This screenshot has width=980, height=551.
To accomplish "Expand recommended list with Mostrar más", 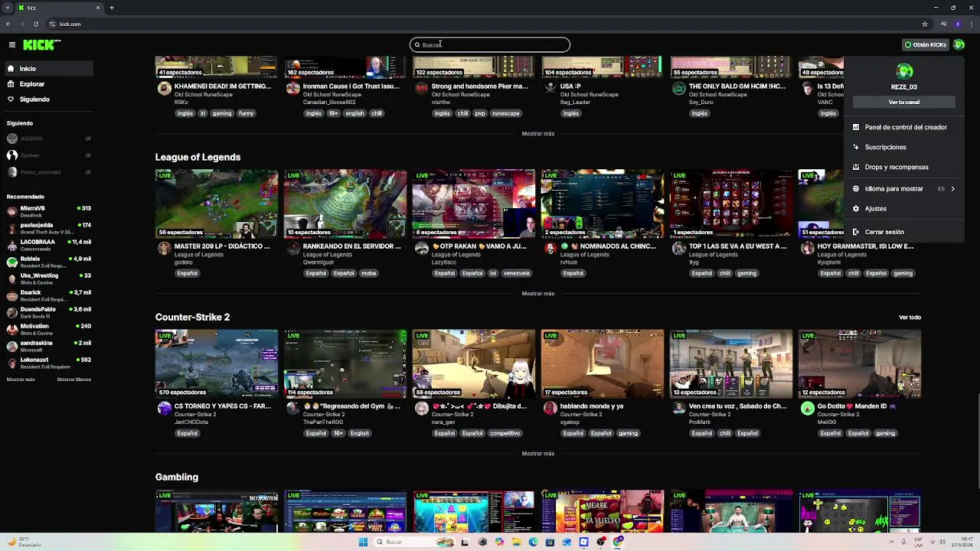I will [x=21, y=380].
